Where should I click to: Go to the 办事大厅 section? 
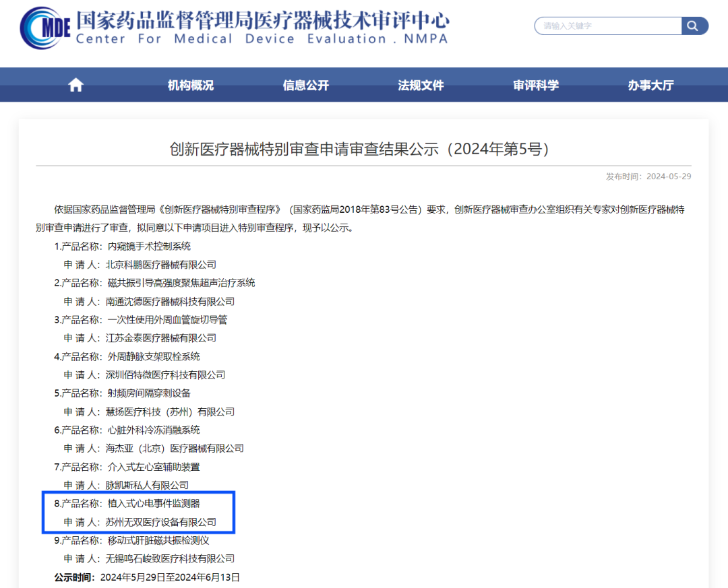(650, 86)
